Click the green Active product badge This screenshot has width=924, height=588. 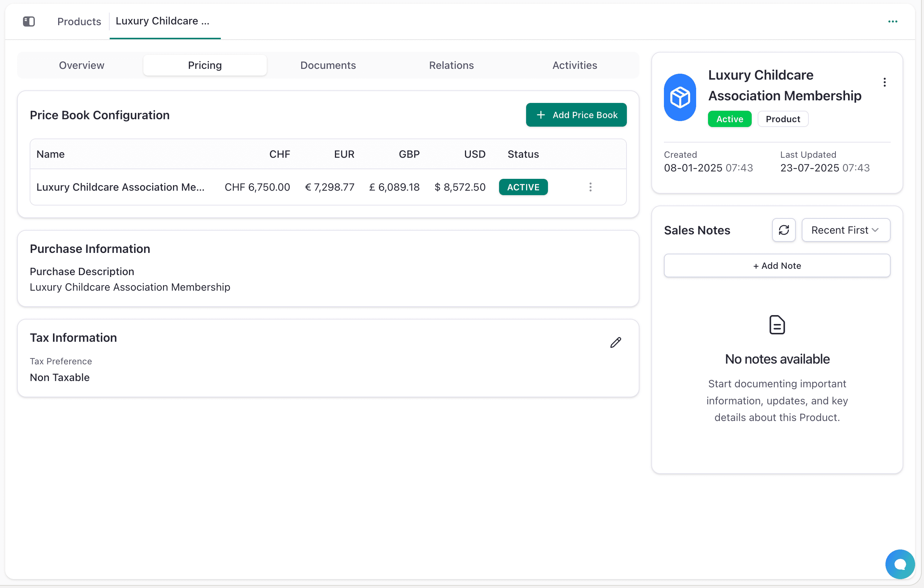pyautogui.click(x=729, y=119)
